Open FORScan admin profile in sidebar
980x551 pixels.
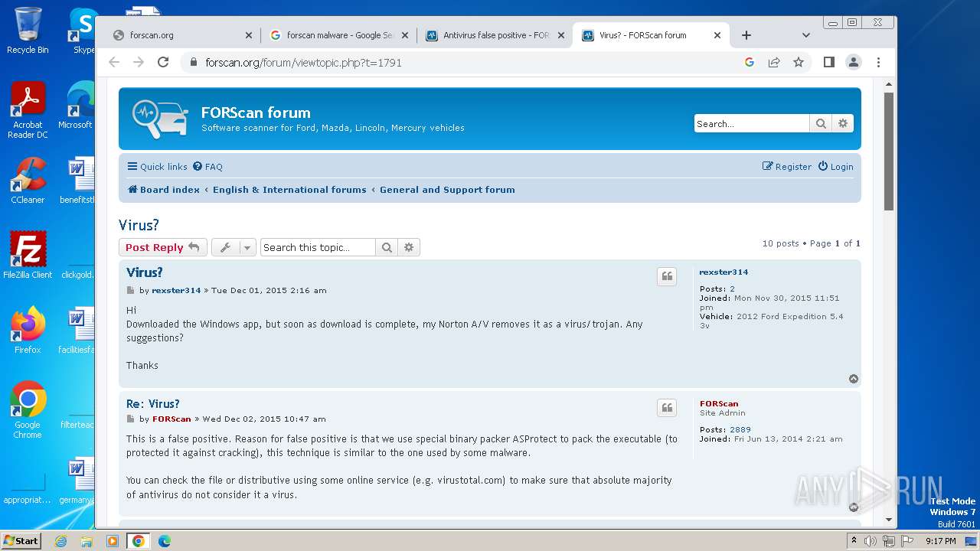coord(719,403)
